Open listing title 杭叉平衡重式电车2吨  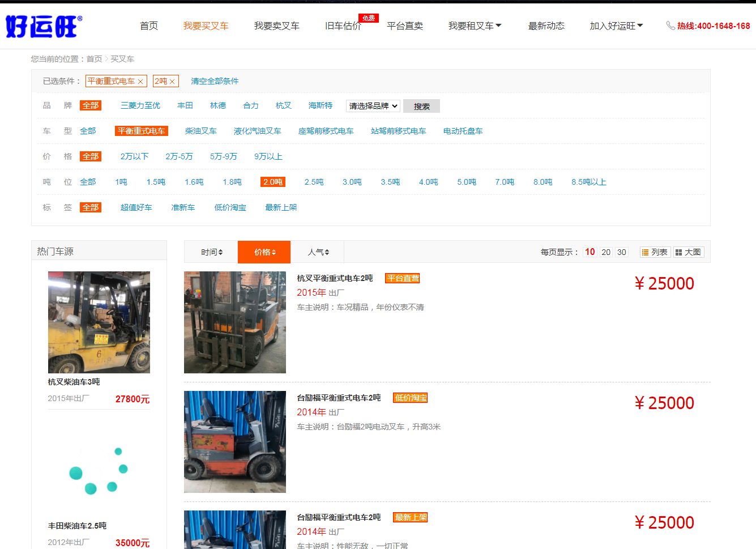click(335, 278)
